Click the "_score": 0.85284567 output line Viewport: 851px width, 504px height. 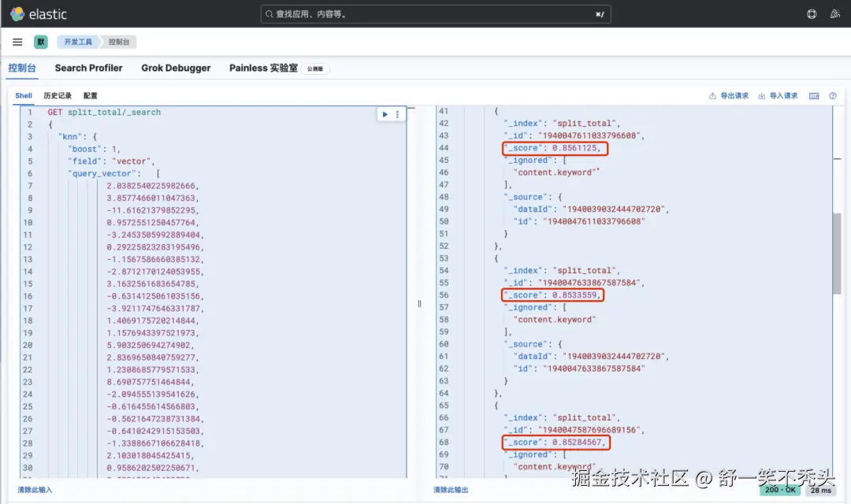(556, 442)
